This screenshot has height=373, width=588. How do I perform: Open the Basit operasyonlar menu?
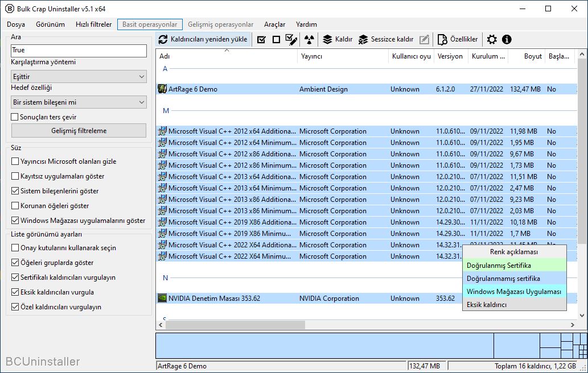pyautogui.click(x=150, y=24)
